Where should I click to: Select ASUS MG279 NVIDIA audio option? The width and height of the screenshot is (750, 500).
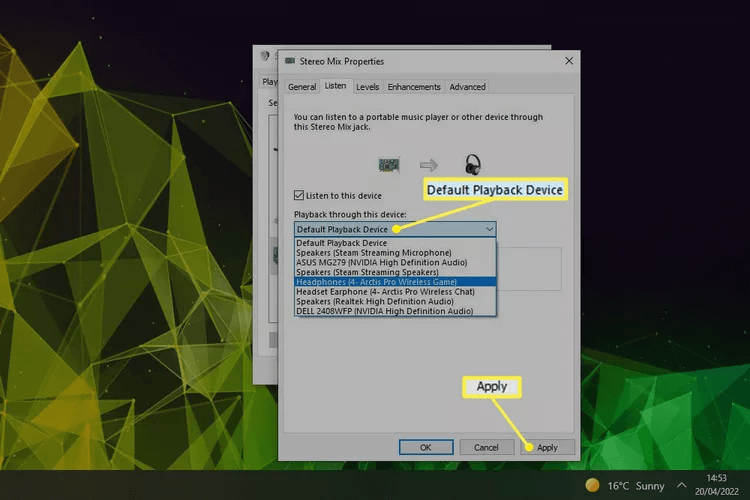coord(395,262)
